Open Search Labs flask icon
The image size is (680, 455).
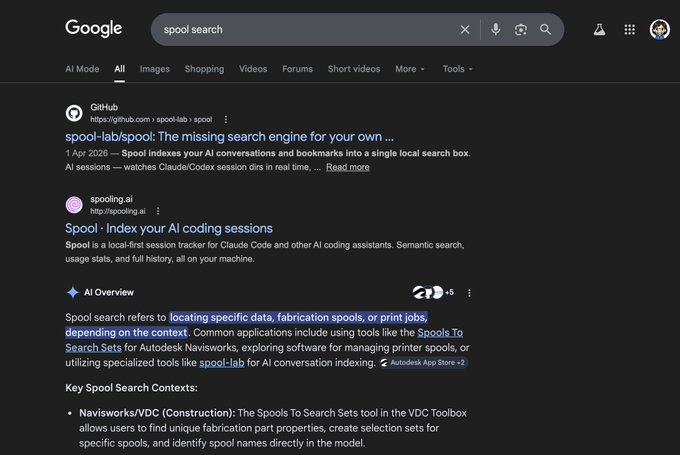[599, 29]
